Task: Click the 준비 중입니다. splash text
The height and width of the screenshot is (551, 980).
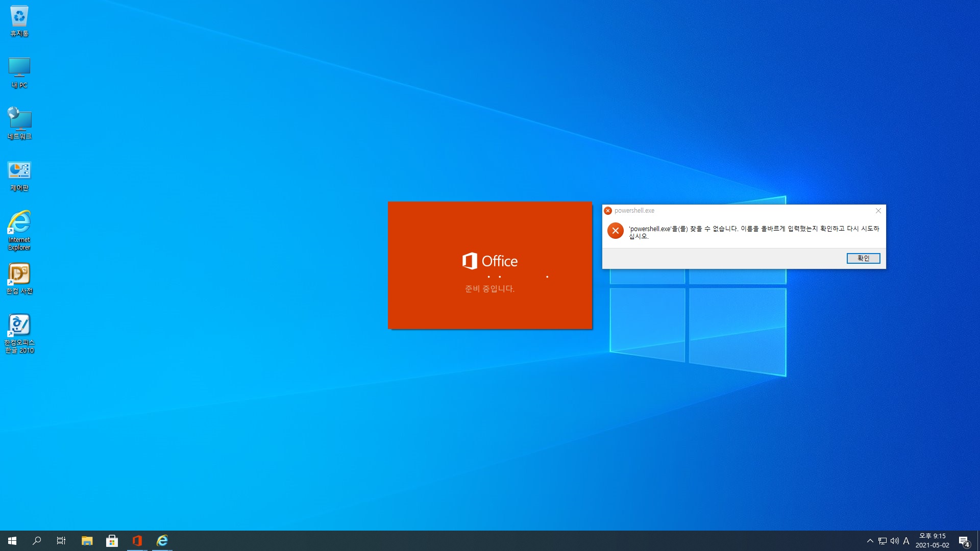Action: [x=490, y=289]
